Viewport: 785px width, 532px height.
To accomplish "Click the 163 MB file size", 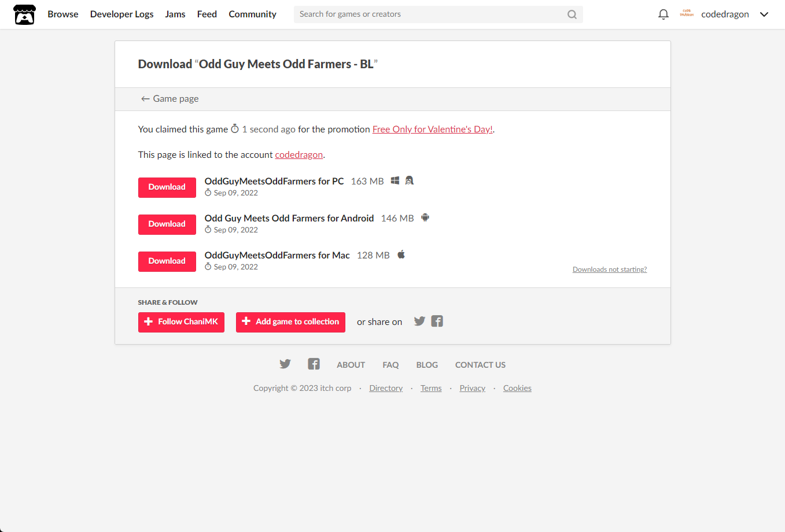I will point(367,181).
